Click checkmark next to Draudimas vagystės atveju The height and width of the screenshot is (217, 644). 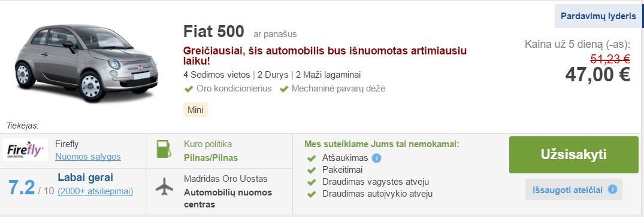click(312, 182)
